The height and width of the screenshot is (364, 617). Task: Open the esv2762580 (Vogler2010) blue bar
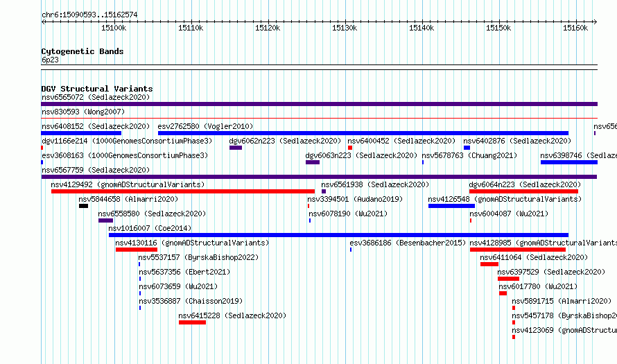coord(363,133)
